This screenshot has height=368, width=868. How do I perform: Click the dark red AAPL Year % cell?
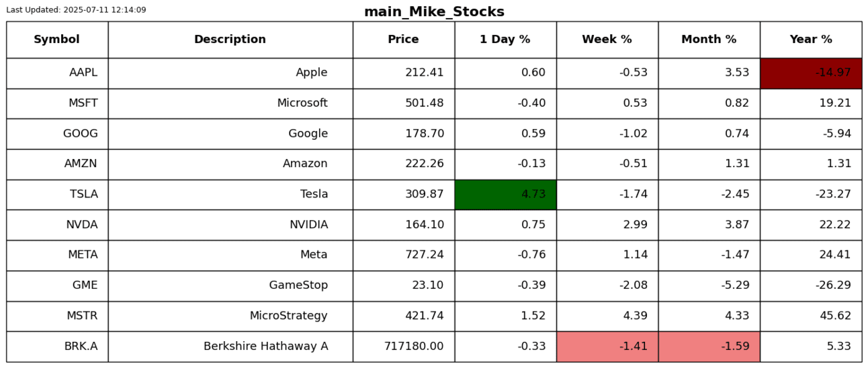810,73
